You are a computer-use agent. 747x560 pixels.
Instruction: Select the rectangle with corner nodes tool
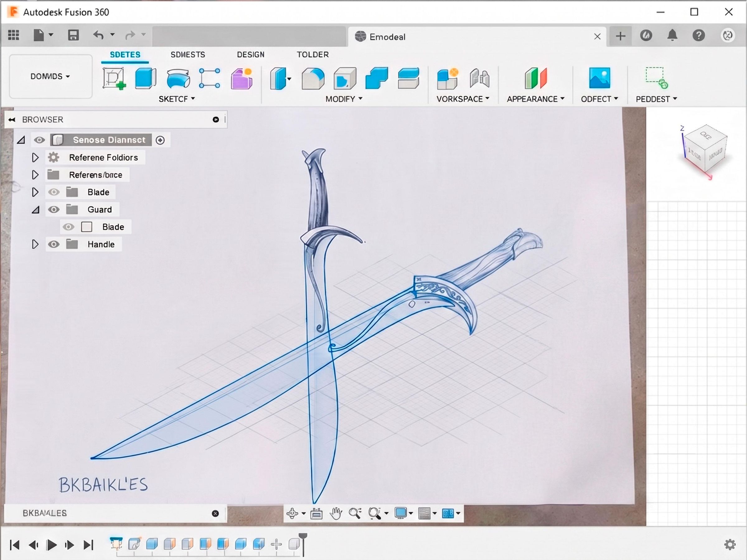209,78
